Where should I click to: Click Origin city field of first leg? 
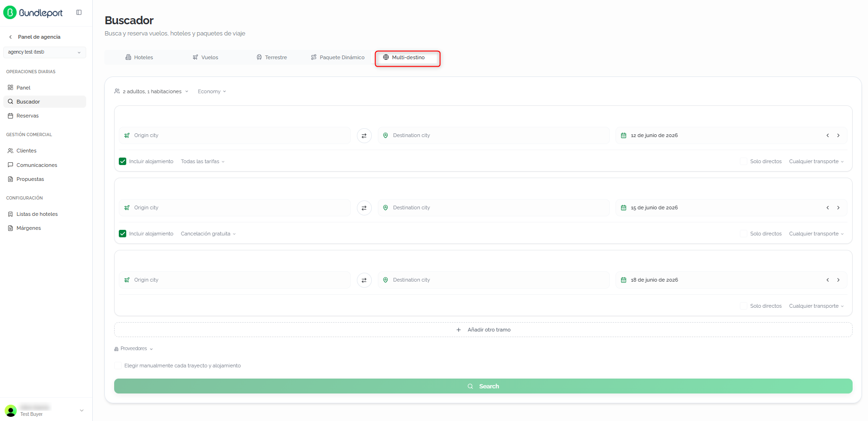235,135
